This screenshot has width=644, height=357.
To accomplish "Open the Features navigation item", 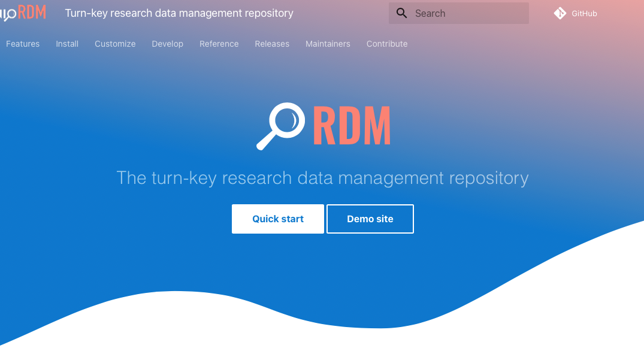I will [x=23, y=44].
